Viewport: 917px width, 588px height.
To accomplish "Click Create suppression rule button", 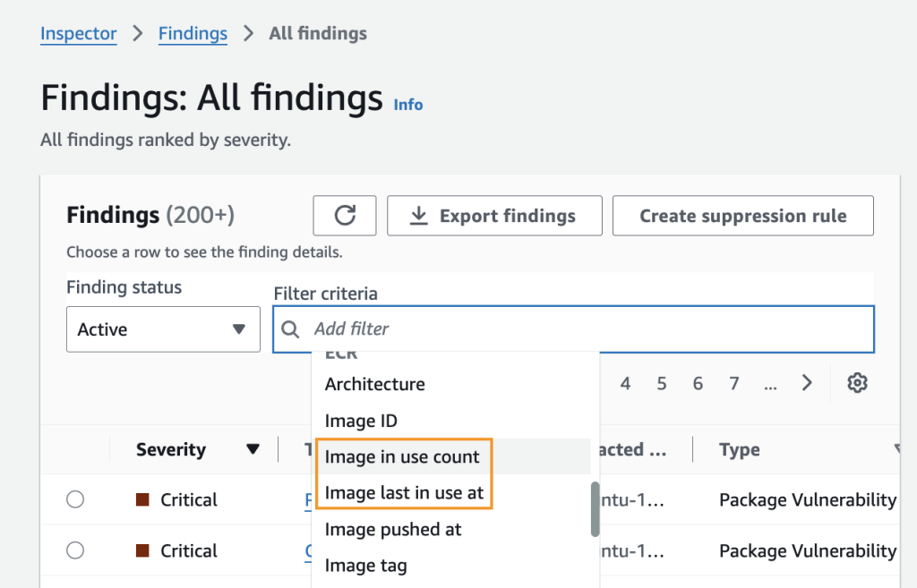I will (x=742, y=216).
